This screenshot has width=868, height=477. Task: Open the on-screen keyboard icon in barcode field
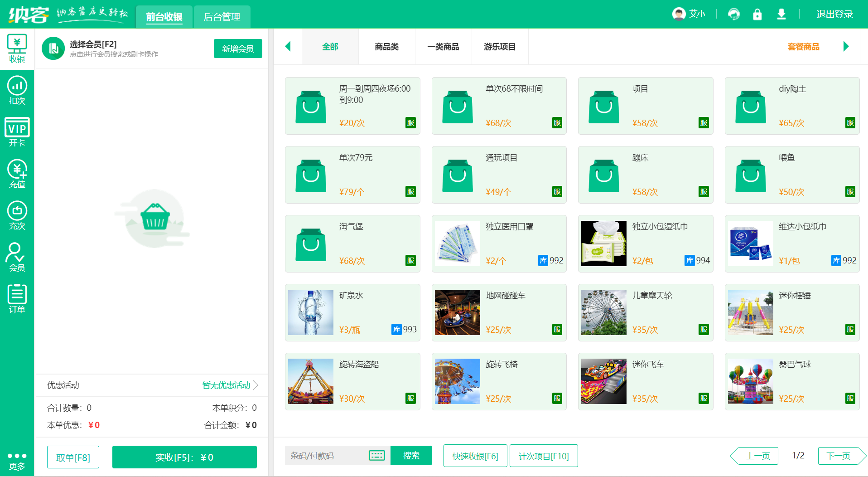point(377,456)
